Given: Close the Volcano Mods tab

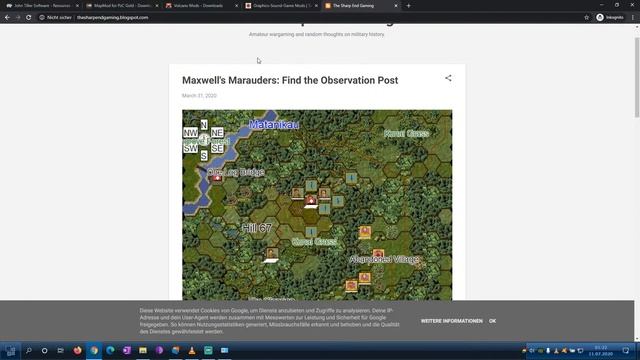Looking at the screenshot, I should click(x=236, y=6).
